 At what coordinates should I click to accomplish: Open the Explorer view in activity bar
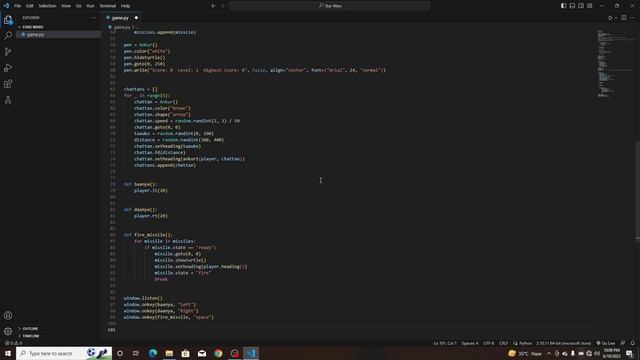pos(8,20)
